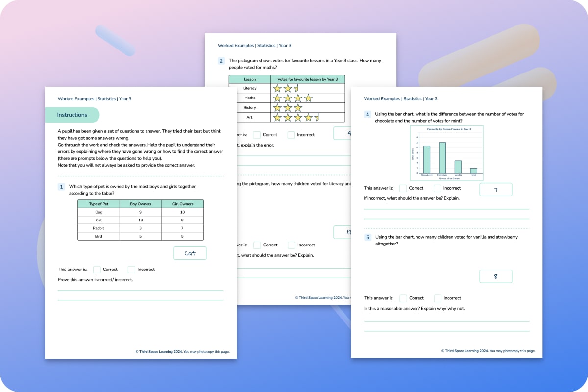Click the Art row stars in the pictogram
Viewport: 588px width, 392px height.
(296, 117)
